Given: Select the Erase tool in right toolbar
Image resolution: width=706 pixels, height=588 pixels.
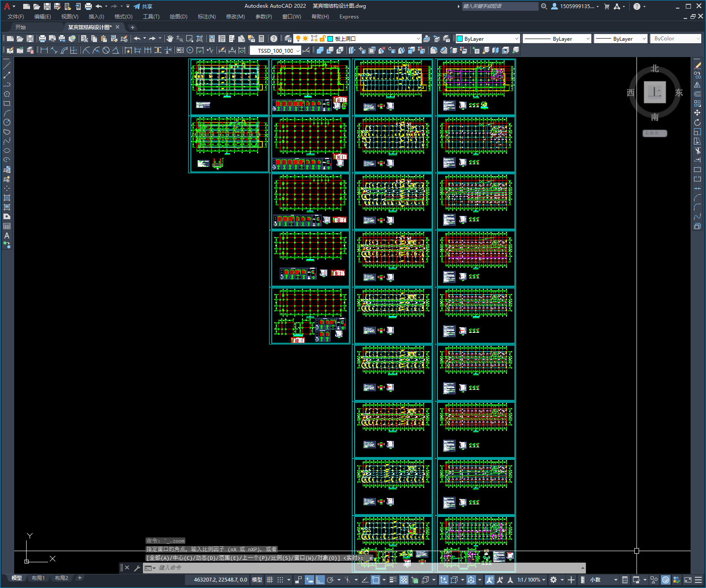Looking at the screenshot, I should (697, 66).
